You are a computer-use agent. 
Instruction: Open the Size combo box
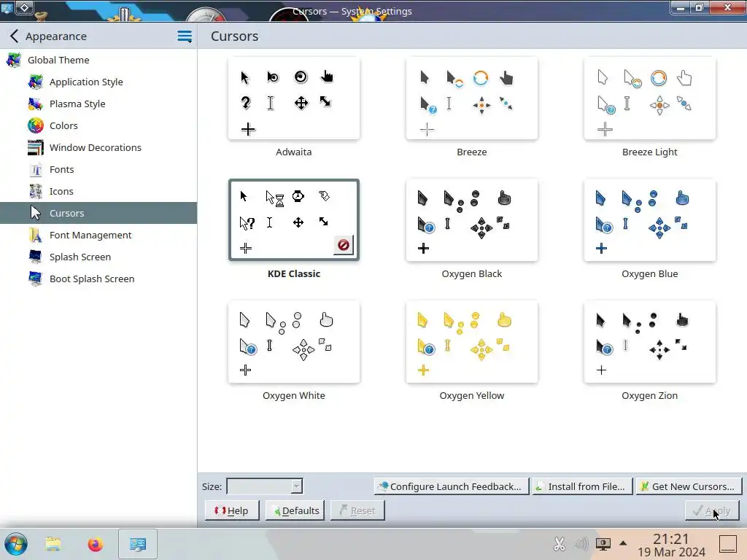(x=264, y=486)
